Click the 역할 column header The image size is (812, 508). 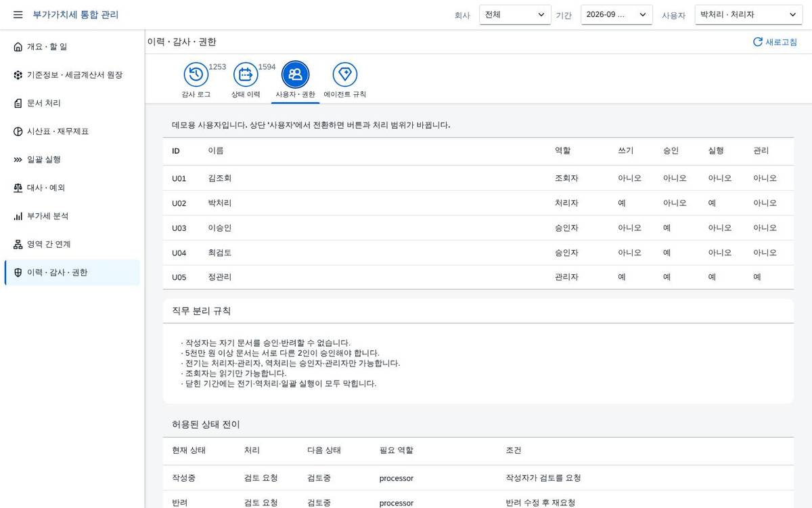tap(563, 151)
